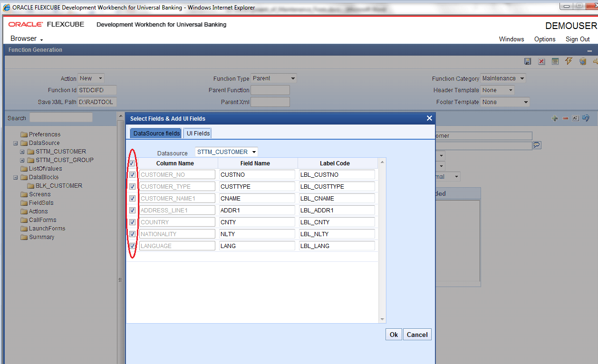
Task: Click the Ok button in the dialog
Action: pyautogui.click(x=394, y=335)
